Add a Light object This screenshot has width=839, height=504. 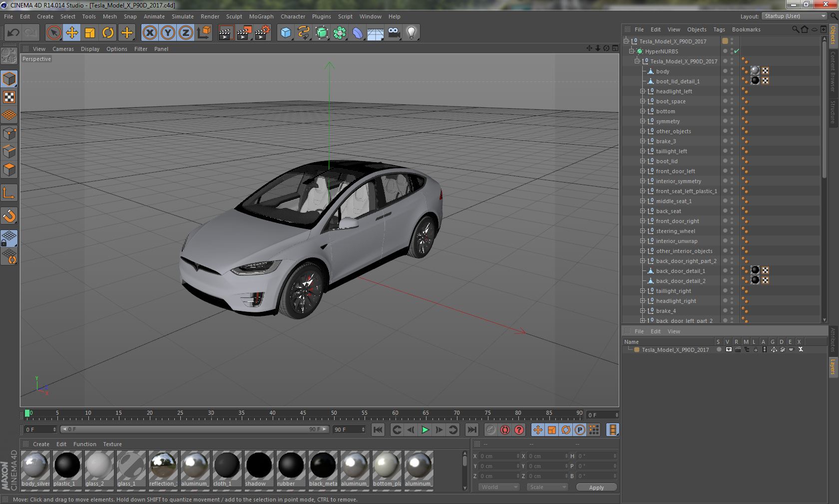pos(412,33)
